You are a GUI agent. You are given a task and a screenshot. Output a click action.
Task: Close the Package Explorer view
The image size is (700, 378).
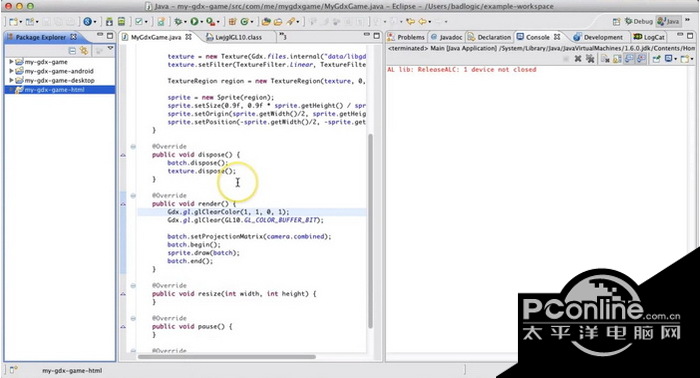tap(73, 37)
